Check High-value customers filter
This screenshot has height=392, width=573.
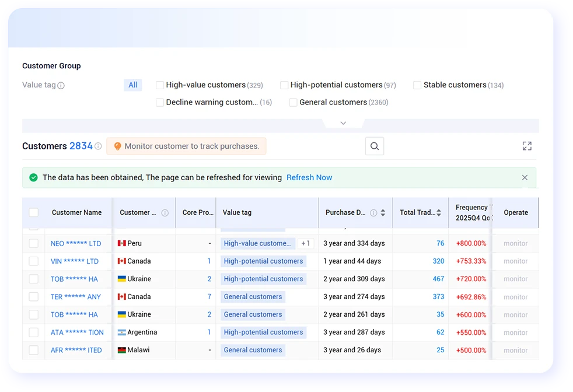(x=160, y=85)
